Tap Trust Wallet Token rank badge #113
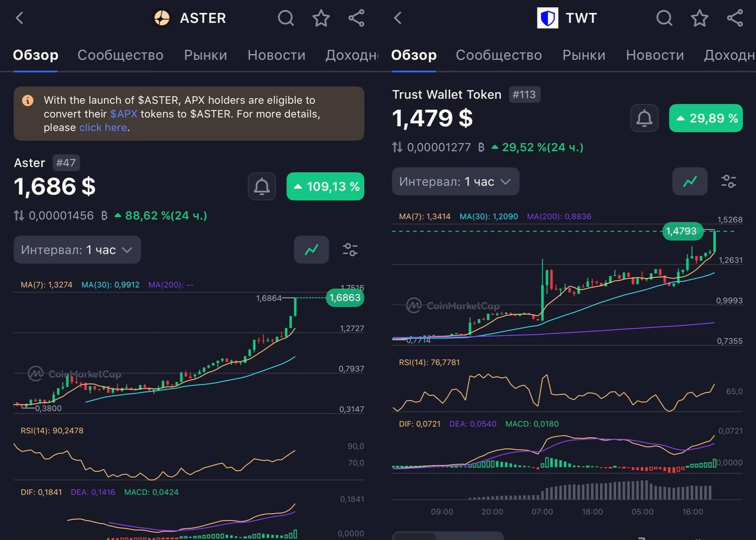756x540 pixels. (524, 94)
